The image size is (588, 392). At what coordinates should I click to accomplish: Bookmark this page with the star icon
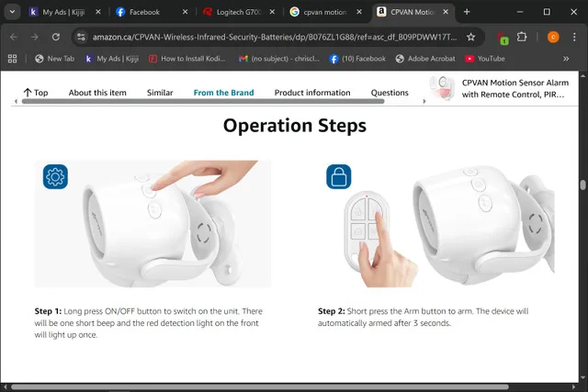471,37
